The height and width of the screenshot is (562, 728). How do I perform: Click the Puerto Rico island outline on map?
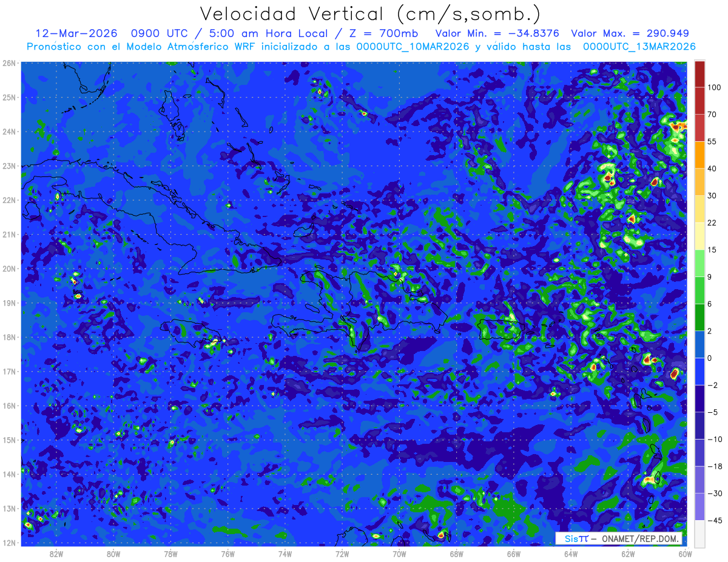tap(500, 330)
